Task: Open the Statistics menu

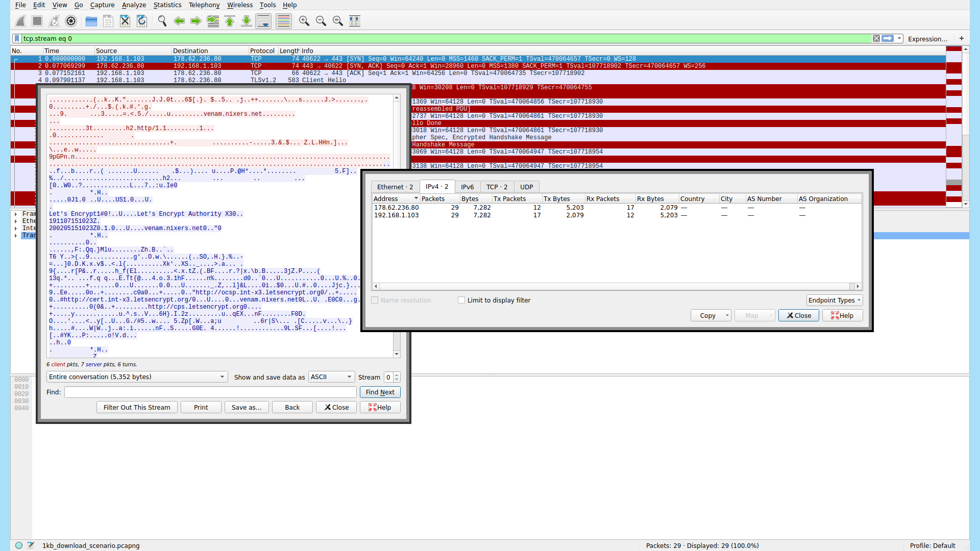Action: [167, 5]
